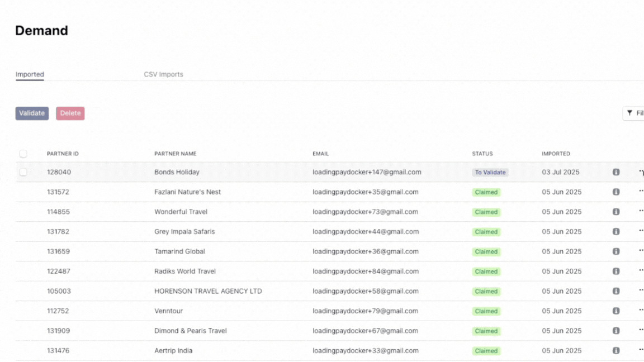Check the checkbox for partner 128040
644x362 pixels.
(23, 172)
